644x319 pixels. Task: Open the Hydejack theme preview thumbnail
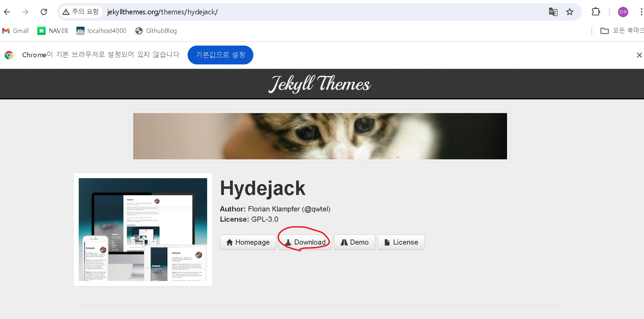[143, 230]
